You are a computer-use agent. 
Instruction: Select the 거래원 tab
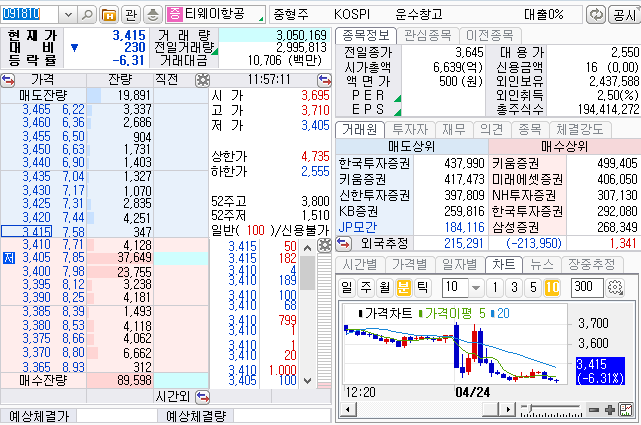[360, 130]
